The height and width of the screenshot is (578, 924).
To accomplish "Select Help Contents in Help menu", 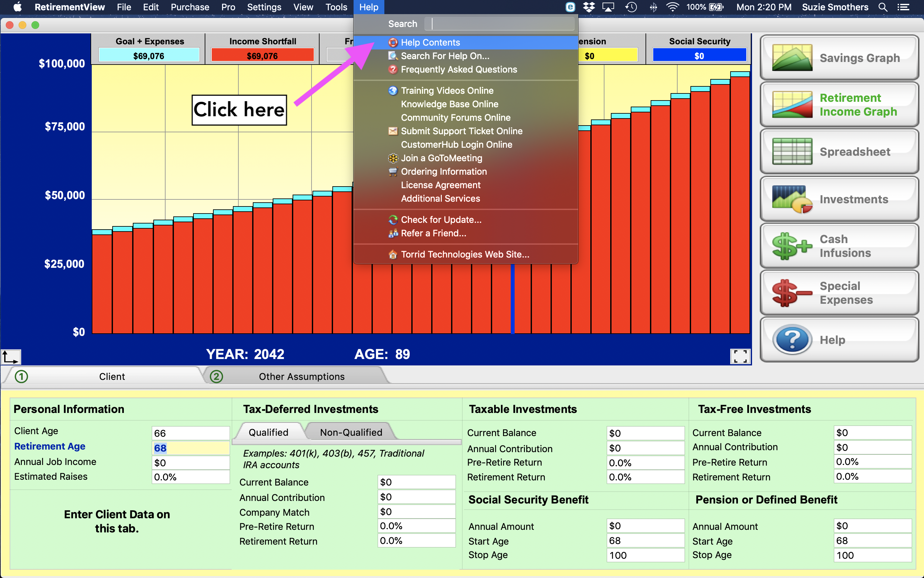I will coord(466,42).
